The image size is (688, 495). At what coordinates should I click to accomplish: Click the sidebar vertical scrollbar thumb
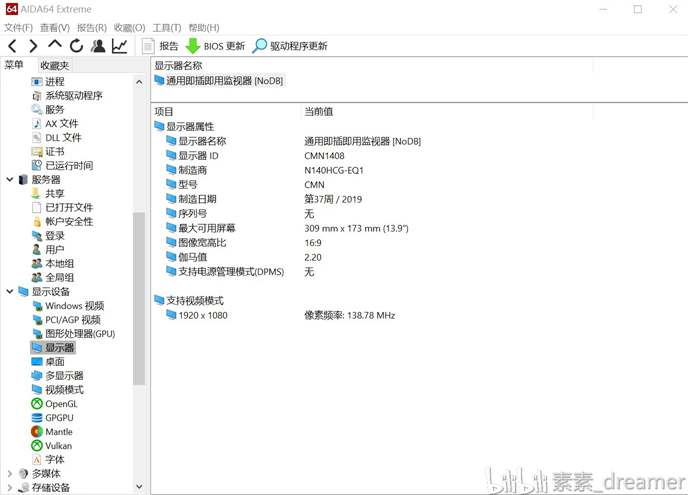tap(139, 298)
